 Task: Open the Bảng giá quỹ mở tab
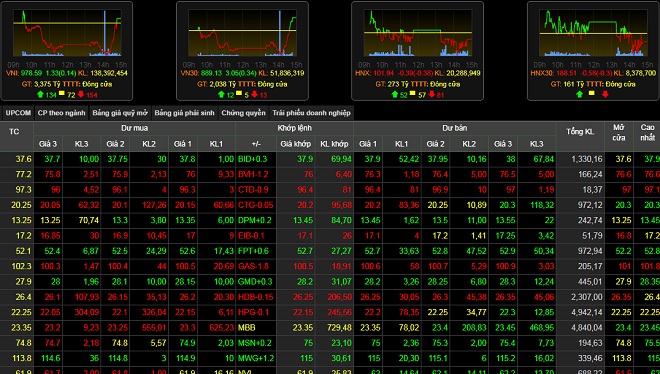120,113
